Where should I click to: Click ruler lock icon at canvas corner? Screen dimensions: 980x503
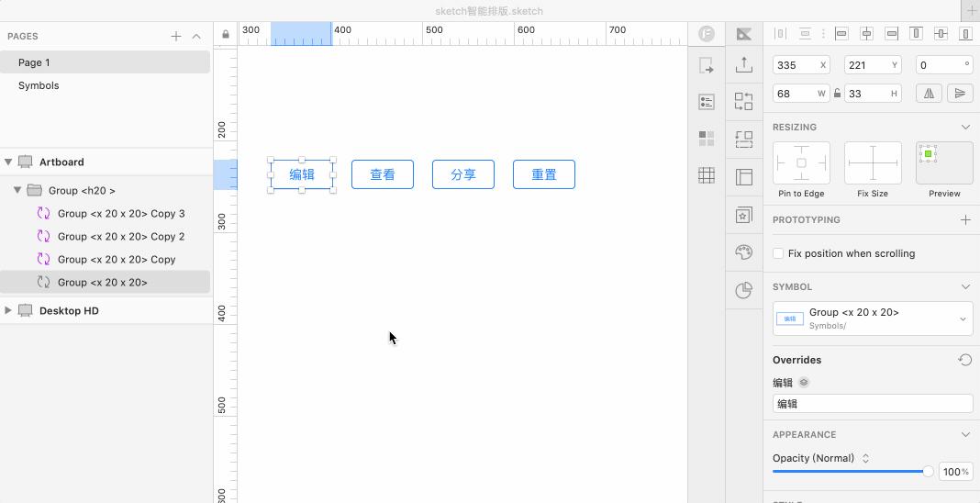point(226,34)
